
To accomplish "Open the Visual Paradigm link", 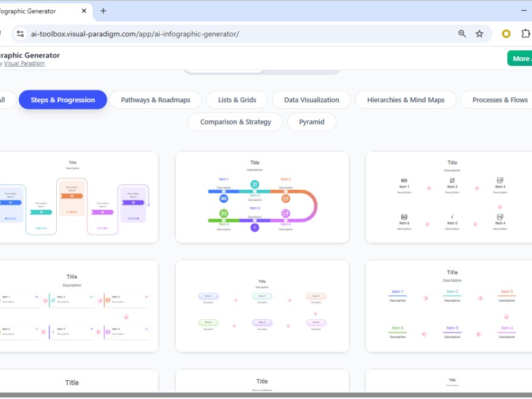I will coord(24,63).
